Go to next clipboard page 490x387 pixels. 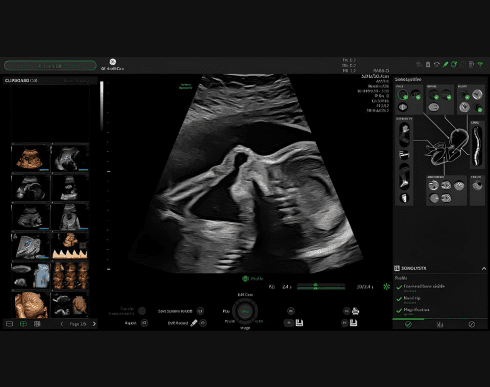pos(94,324)
